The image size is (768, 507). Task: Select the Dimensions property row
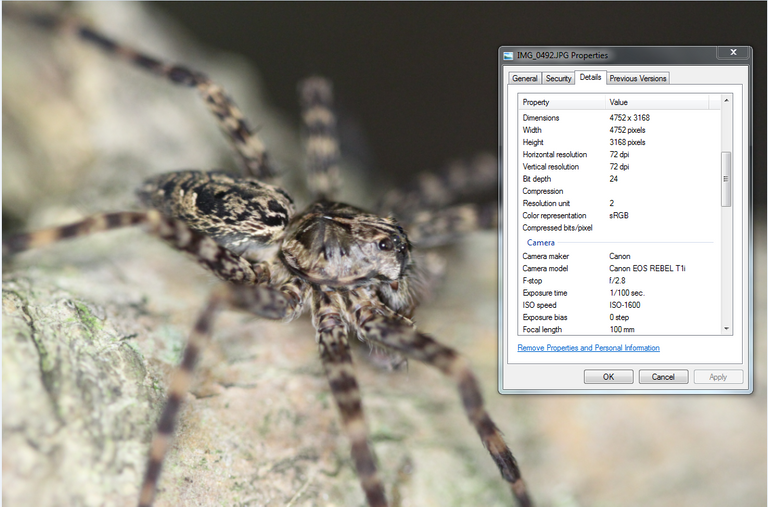pyautogui.click(x=541, y=118)
